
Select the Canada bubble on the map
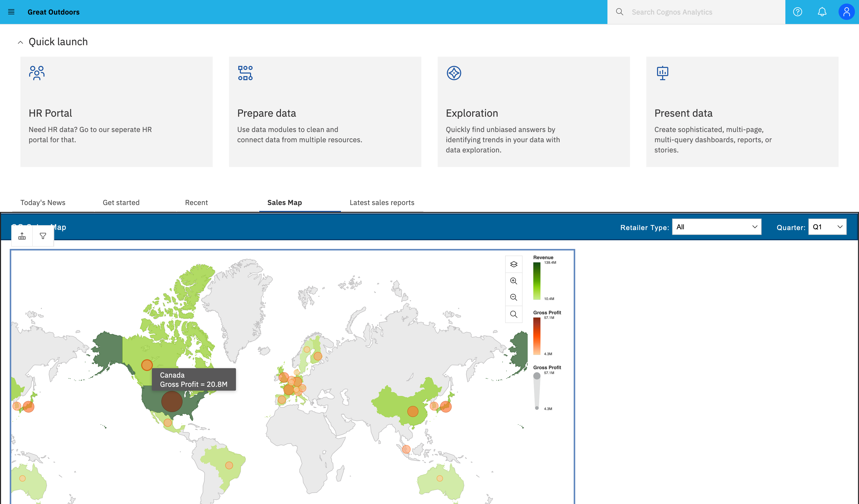(146, 365)
